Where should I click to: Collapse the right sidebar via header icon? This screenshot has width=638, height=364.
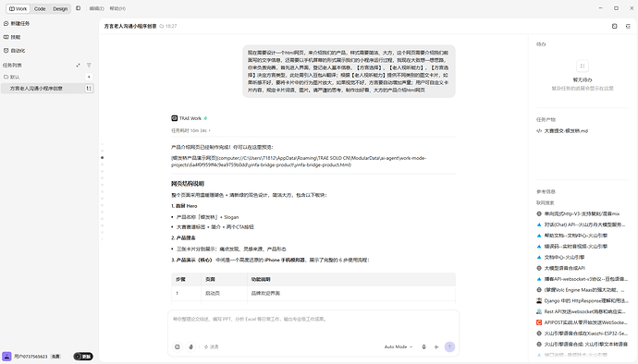[628, 26]
